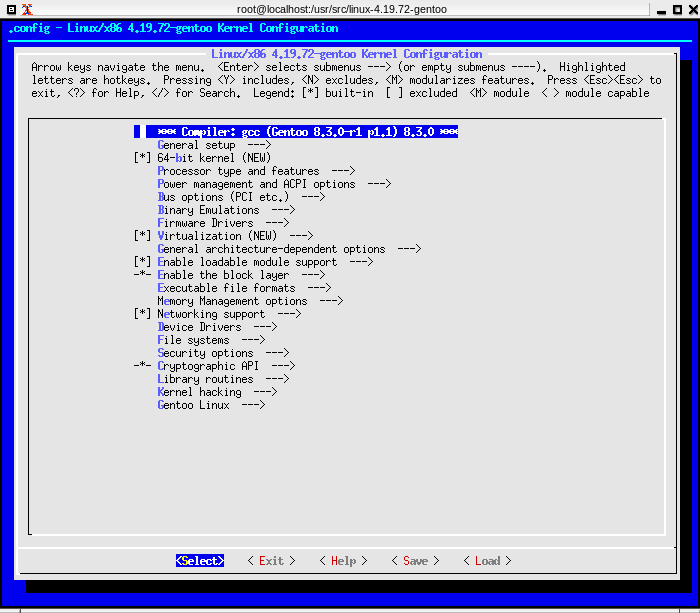Open the window menu icon in title bar
The image size is (700, 613).
[12, 9]
